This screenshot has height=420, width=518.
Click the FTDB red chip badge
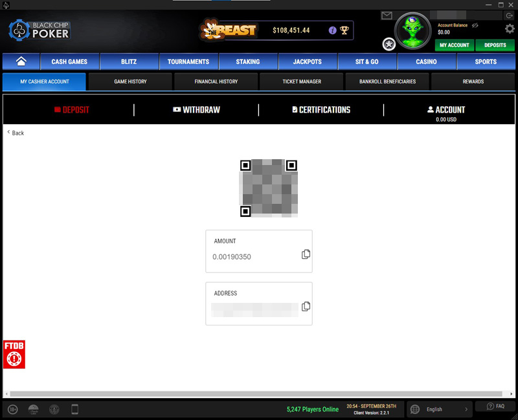coord(14,354)
